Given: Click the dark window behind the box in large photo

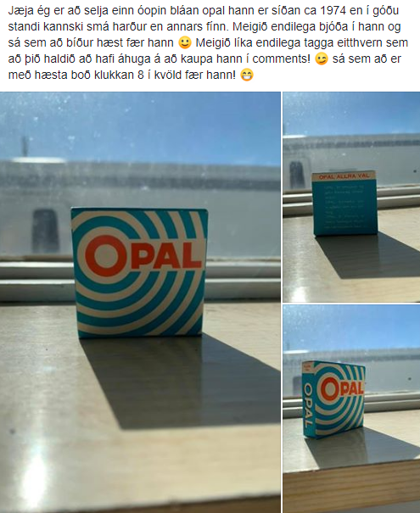Looking at the screenshot, I should coord(46,231).
